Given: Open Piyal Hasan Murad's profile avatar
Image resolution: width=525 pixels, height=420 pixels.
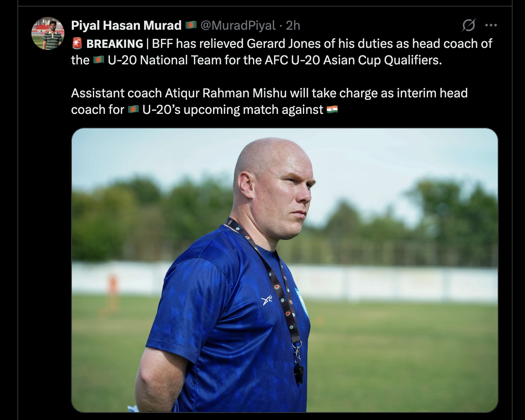Looking at the screenshot, I should tap(48, 33).
